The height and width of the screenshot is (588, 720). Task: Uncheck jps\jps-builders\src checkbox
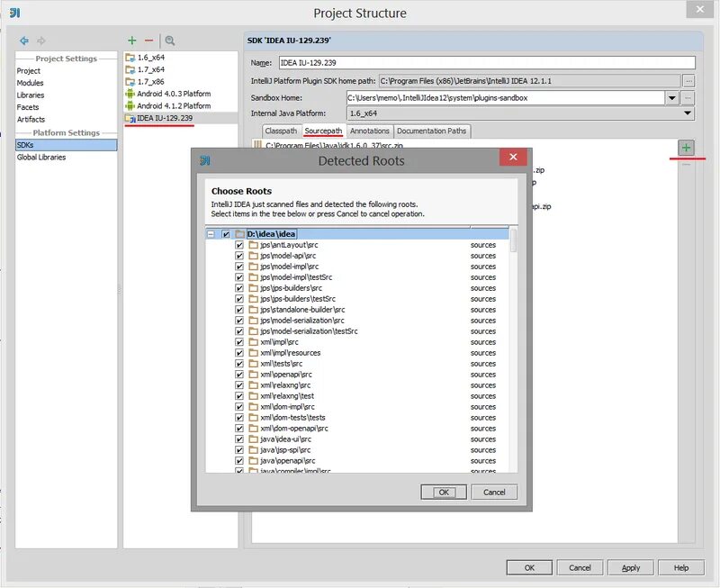pos(239,288)
